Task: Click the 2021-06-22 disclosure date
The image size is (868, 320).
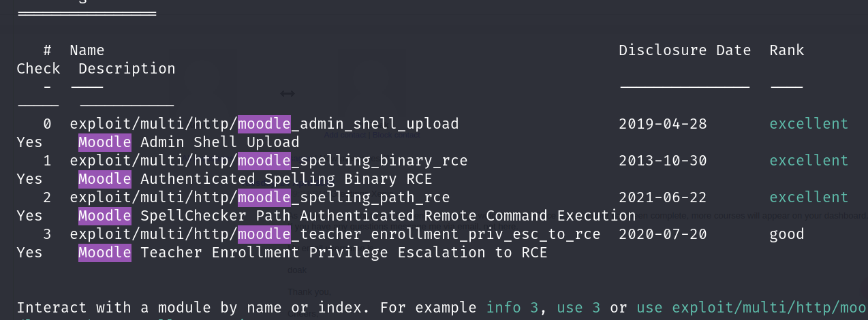Action: (x=662, y=197)
